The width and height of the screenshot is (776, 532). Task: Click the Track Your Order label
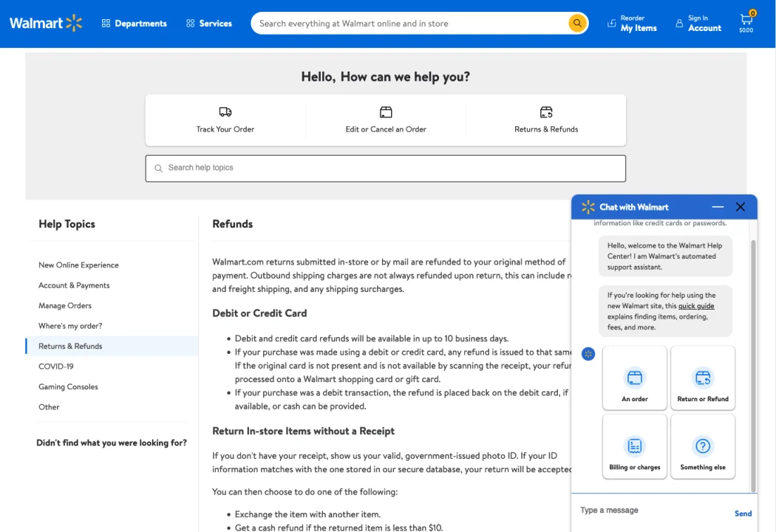225,129
